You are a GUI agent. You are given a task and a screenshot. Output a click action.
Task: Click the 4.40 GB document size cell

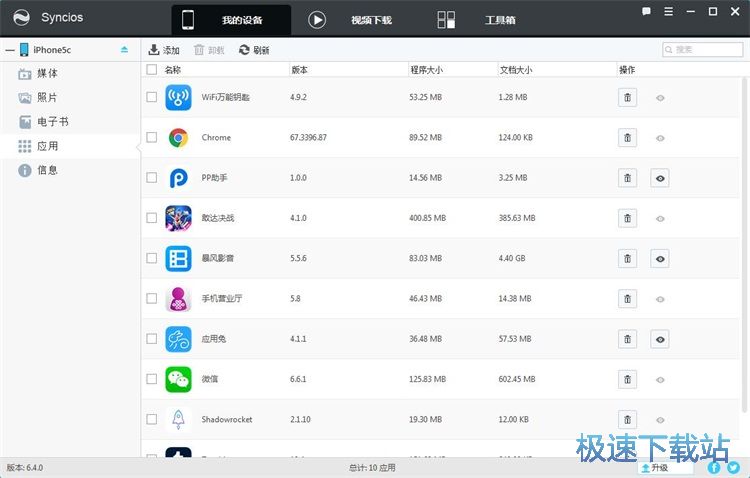pos(512,258)
